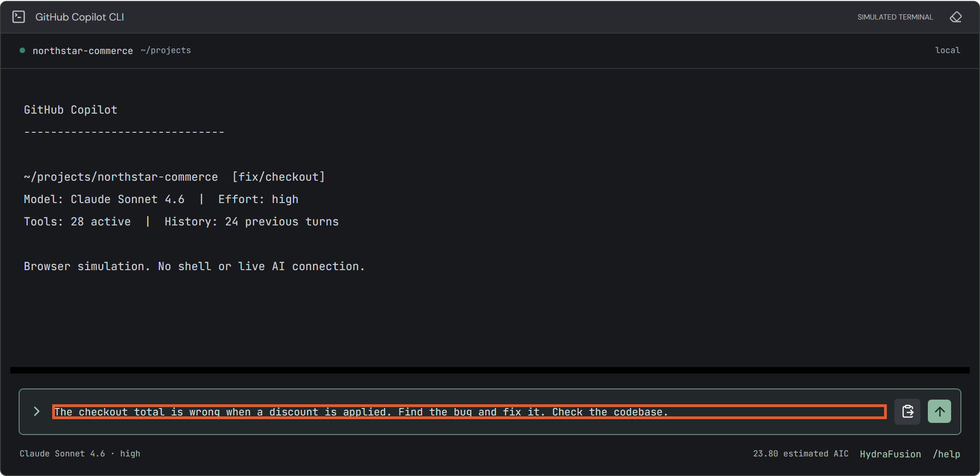980x476 pixels.
Task: Click the GitHub Copilot heading in terminal output
Action: tap(70, 110)
